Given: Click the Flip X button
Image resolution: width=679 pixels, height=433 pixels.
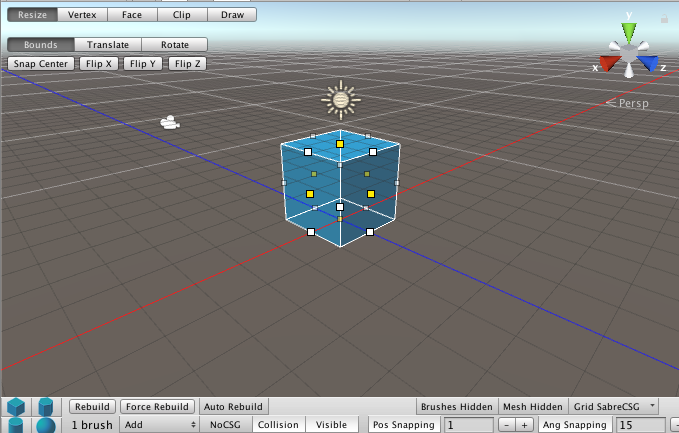Looking at the screenshot, I should coord(99,64).
